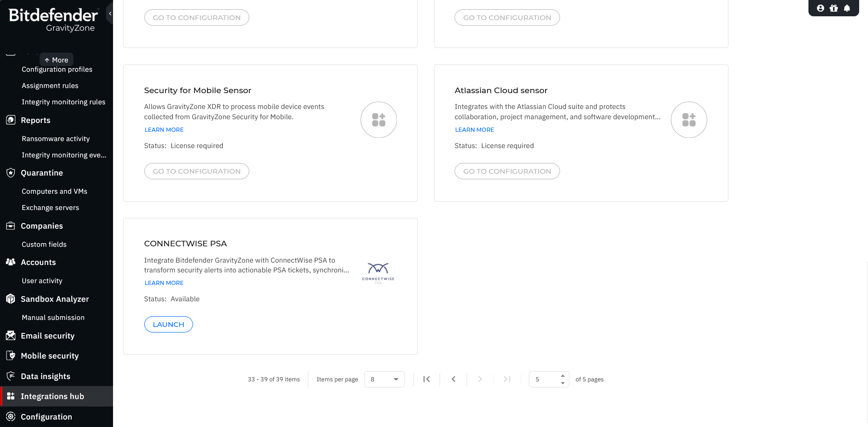The image size is (868, 427).
Task: Click Go to Configuration for Mobile Sensor
Action: (196, 171)
